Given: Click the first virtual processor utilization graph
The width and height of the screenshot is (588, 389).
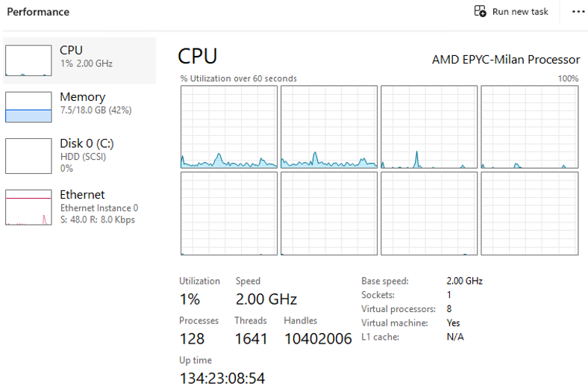Looking at the screenshot, I should tap(228, 127).
